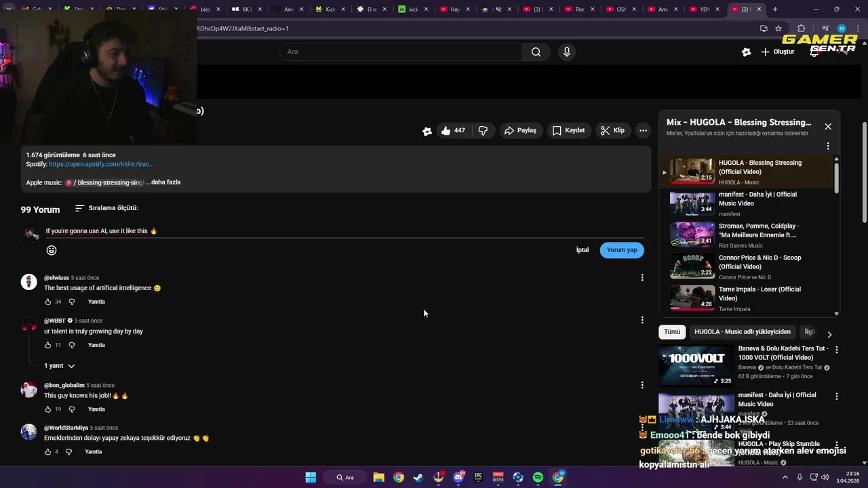Select the Tümü filter chip
868x488 pixels.
[x=671, y=332]
